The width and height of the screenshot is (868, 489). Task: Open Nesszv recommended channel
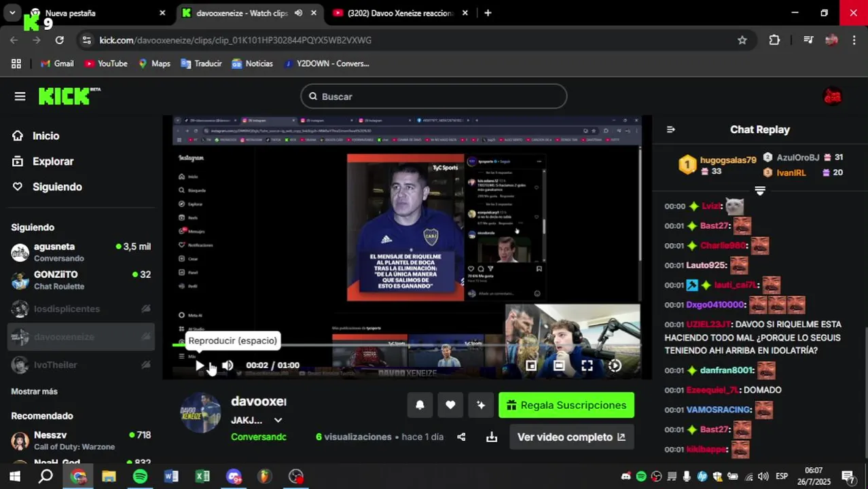tap(81, 440)
